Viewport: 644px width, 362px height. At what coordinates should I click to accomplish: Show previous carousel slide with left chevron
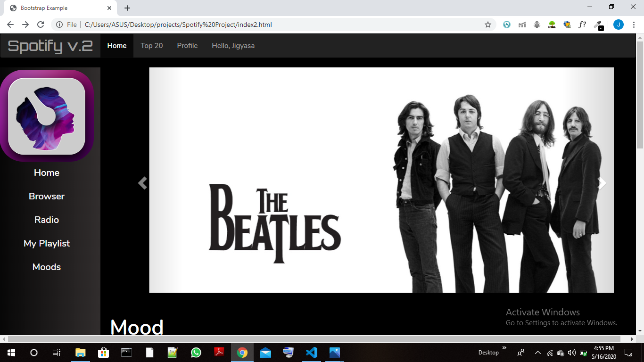142,183
